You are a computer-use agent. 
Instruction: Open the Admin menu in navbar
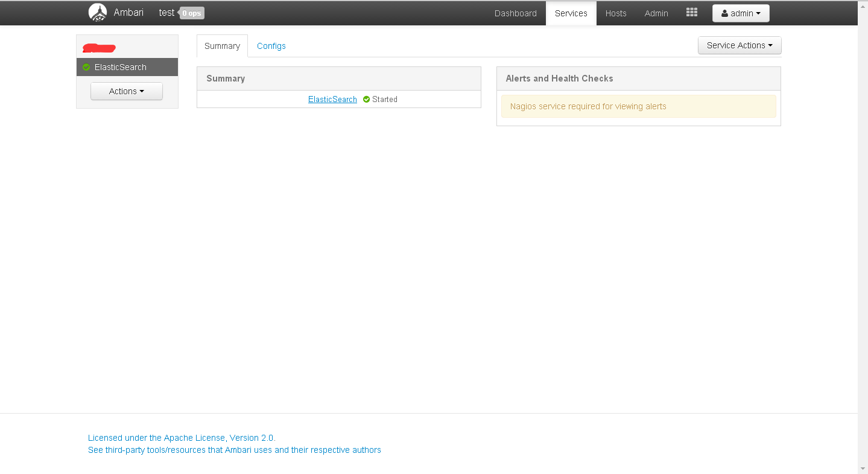tap(656, 13)
